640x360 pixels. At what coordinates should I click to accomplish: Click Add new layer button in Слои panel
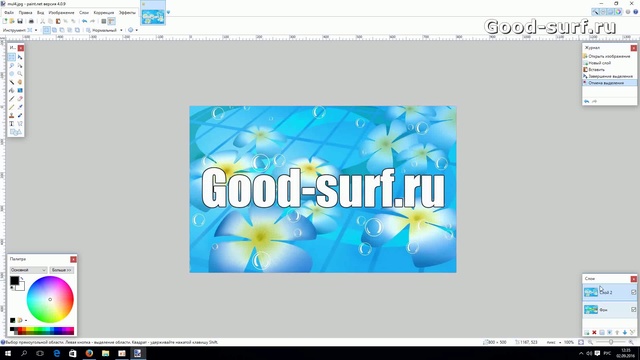[587, 333]
